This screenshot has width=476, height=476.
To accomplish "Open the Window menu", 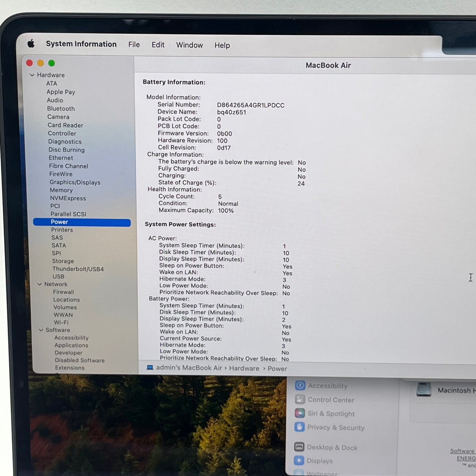I will pyautogui.click(x=189, y=45).
